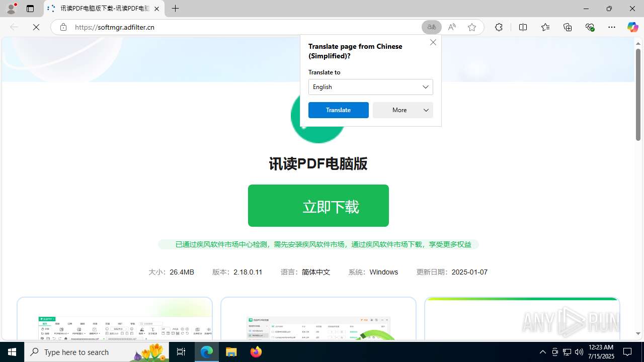Click the version 2.18.0.11 text
Viewport: 644px width, 362px height.
click(x=248, y=272)
